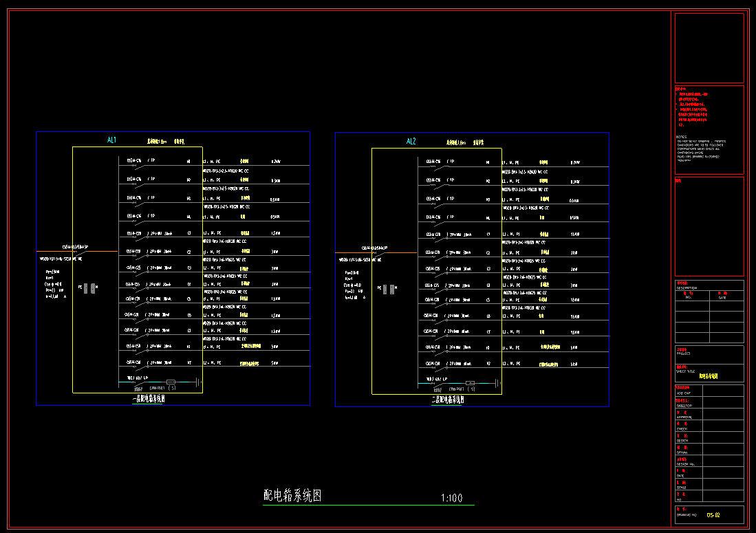Click the DATE column header in revision table

[722, 297]
